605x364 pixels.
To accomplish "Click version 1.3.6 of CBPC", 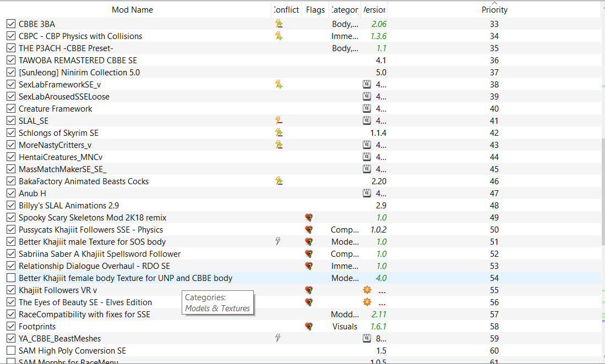I will (x=379, y=36).
